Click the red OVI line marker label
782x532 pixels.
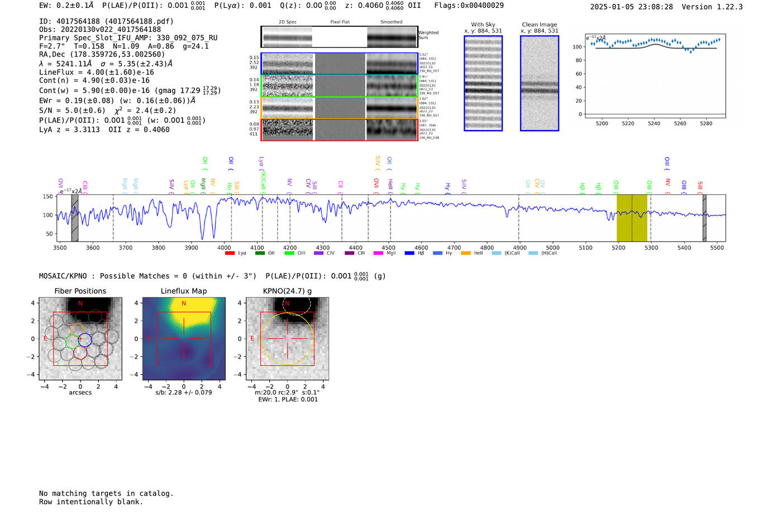click(376, 186)
